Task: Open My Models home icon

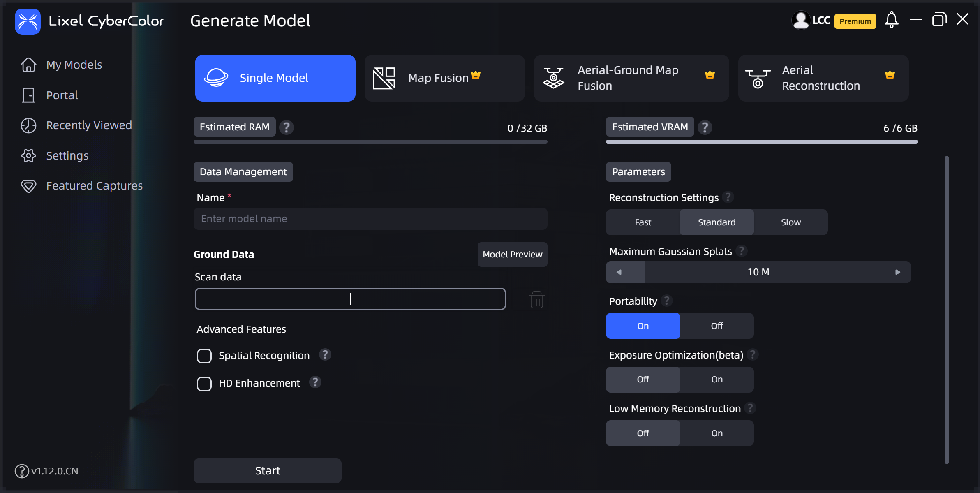Action: [28, 65]
